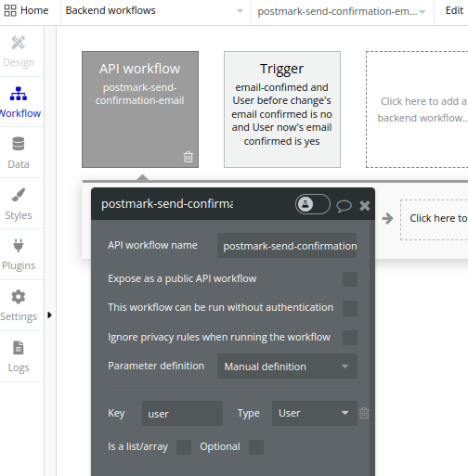Viewport: 468px width, 476px height.
Task: Edit the Key field containing user
Action: [182, 413]
